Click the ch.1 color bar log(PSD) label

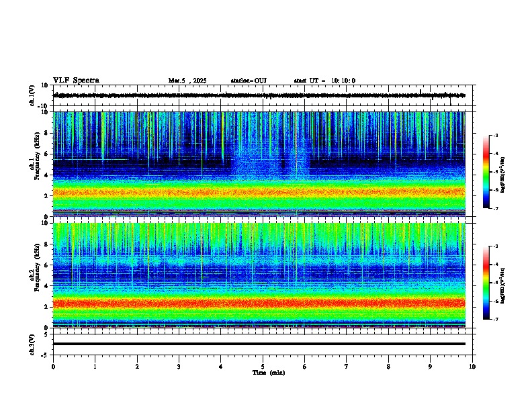coord(502,175)
